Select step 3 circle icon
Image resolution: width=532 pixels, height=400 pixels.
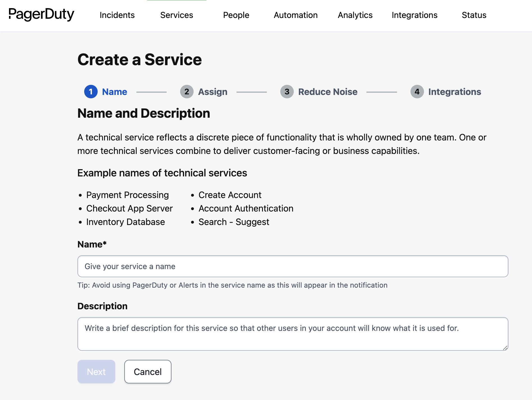287,92
